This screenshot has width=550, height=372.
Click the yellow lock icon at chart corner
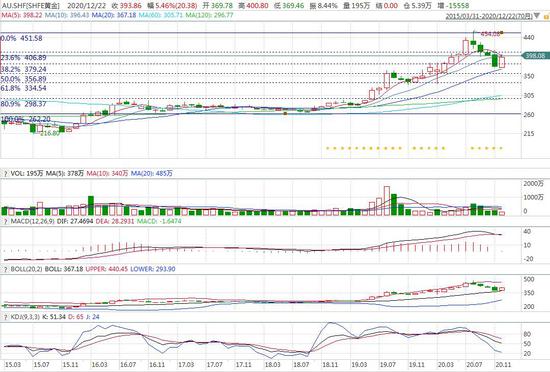coord(546,16)
